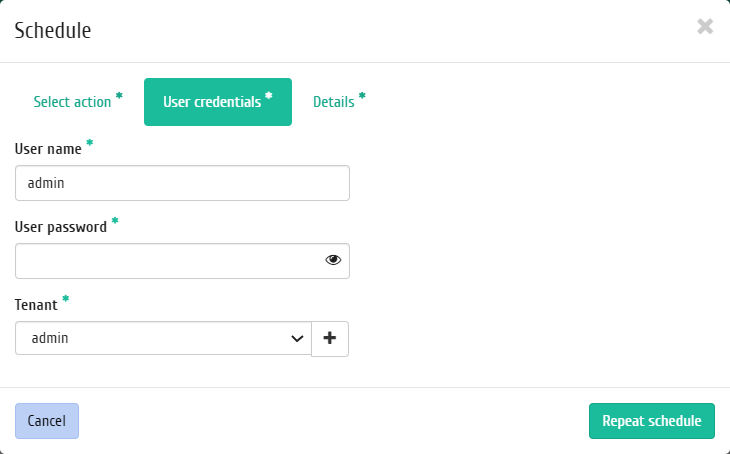Select the User credentials tab
The height and width of the screenshot is (454, 730).
(218, 102)
